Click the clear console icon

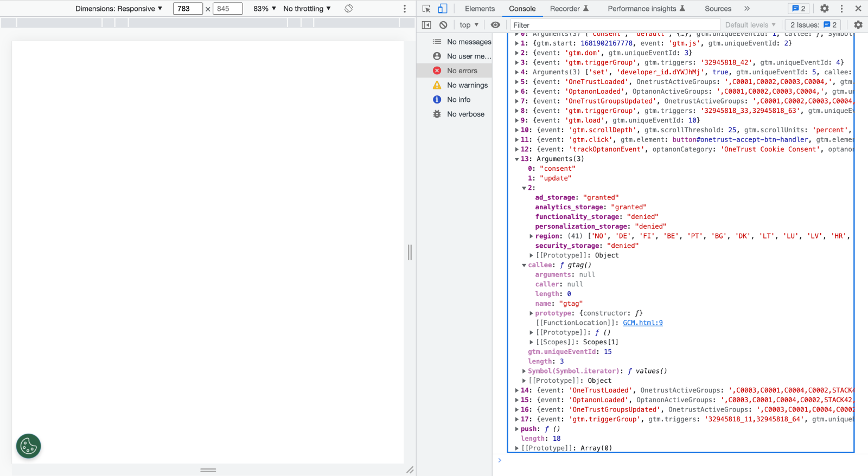443,25
